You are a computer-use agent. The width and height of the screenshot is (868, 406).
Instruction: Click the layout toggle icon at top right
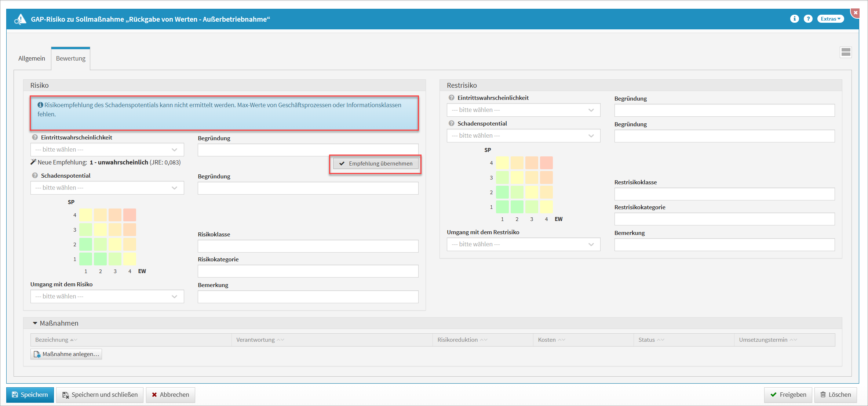[x=846, y=52]
